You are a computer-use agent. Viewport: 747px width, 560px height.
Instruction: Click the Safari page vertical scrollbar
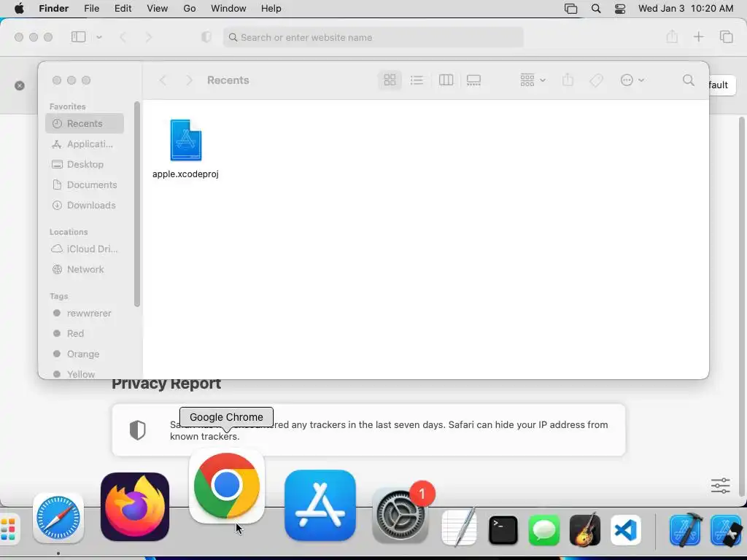pos(742,305)
